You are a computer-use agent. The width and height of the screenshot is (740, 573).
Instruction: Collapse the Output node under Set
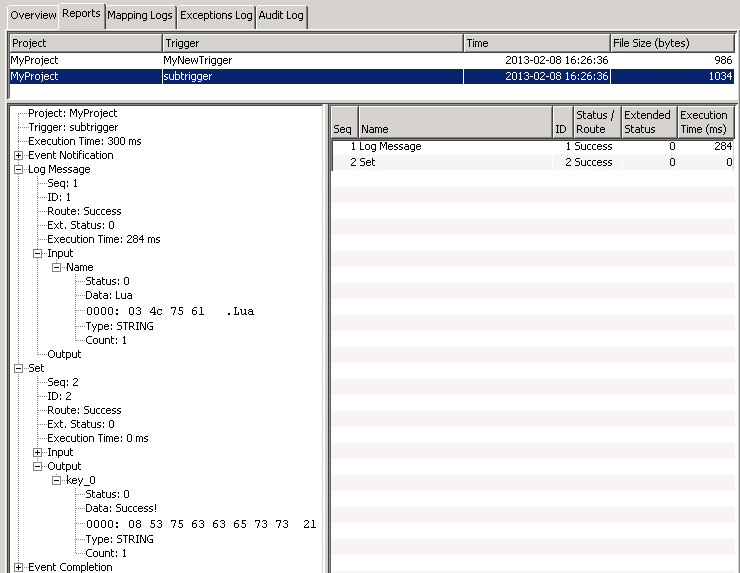coord(38,466)
